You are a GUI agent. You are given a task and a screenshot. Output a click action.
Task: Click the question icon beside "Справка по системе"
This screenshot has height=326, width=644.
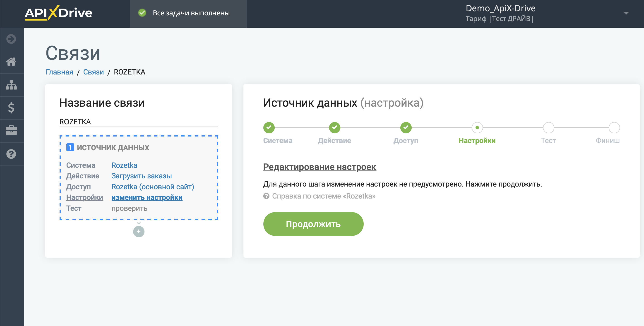pos(266,196)
